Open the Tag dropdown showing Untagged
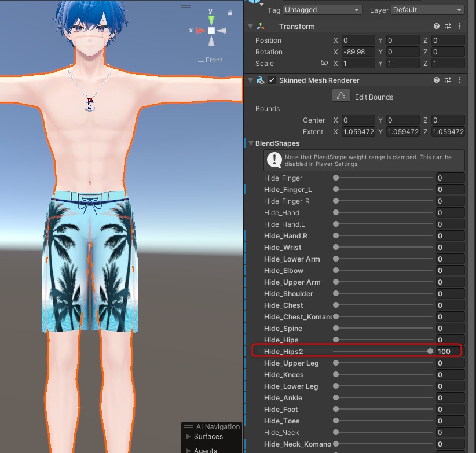 tap(322, 9)
